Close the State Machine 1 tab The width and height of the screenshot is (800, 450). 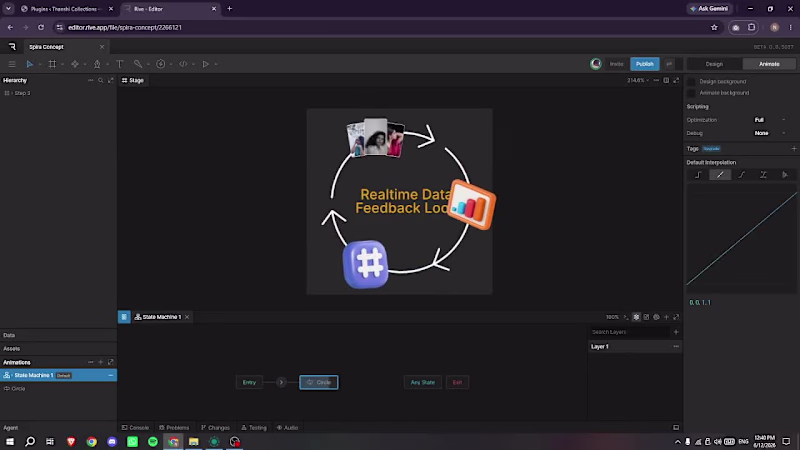(187, 317)
